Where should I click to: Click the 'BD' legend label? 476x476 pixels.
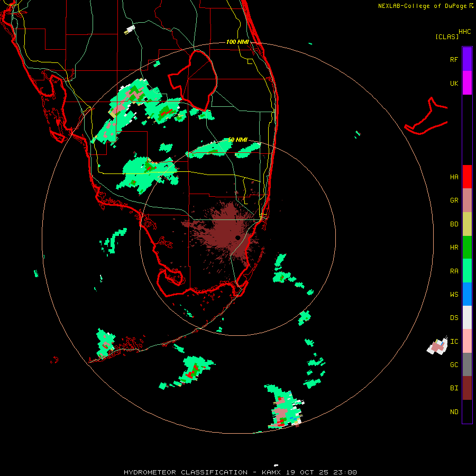pos(454,224)
